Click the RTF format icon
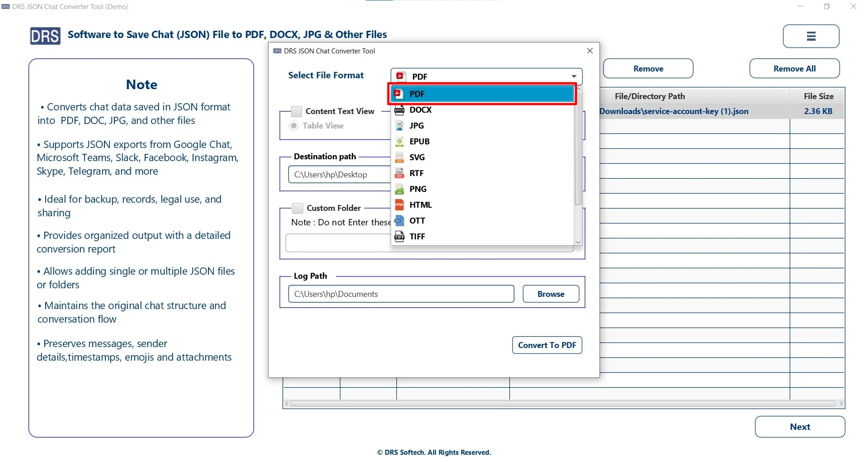Viewport: 868px width, 462px height. (400, 173)
